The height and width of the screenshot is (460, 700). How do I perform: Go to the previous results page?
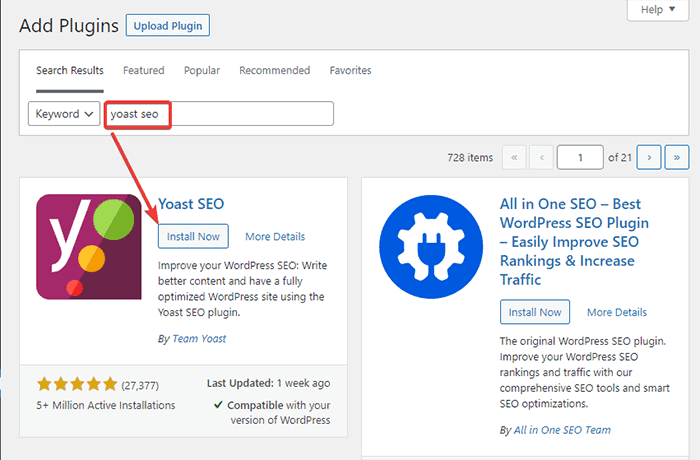coord(541,158)
